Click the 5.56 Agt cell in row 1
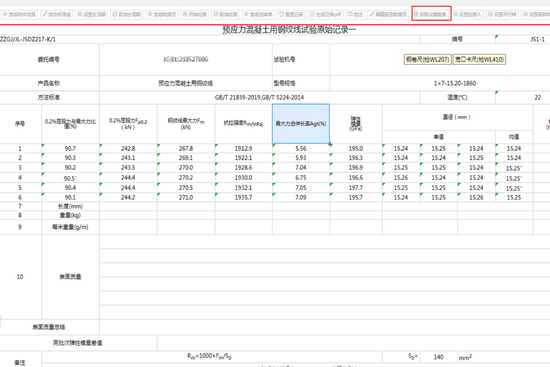The width and height of the screenshot is (550, 367). (301, 148)
